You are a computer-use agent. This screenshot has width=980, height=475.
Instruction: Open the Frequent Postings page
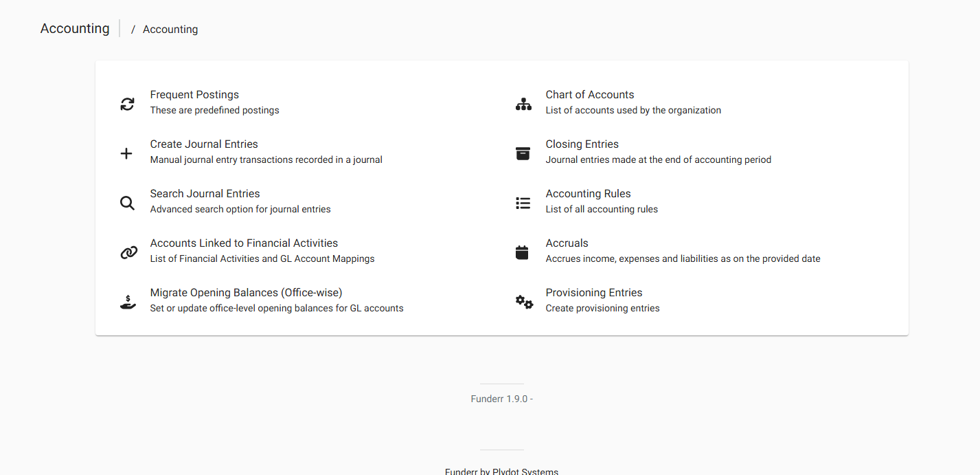pyautogui.click(x=194, y=94)
